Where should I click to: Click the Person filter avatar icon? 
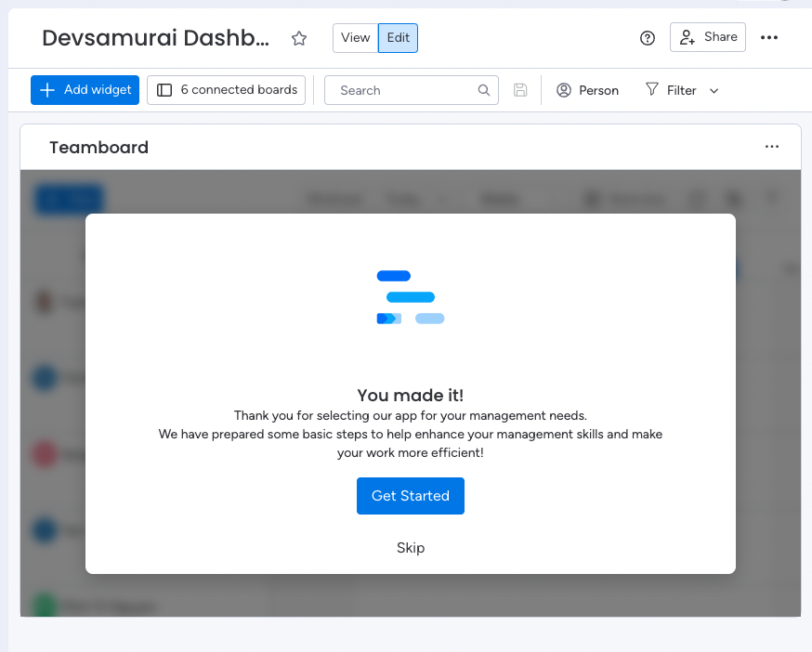[x=564, y=90]
